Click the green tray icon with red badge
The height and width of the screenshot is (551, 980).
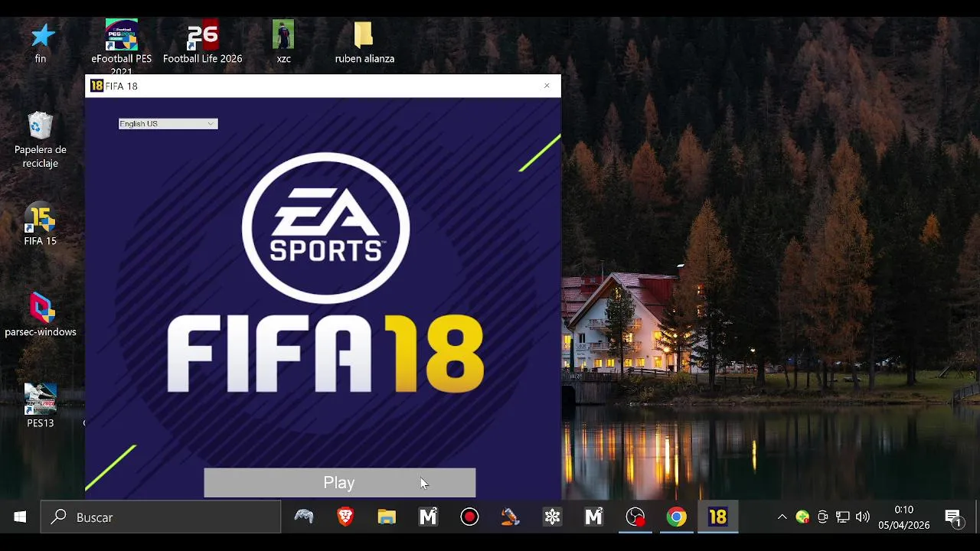802,517
